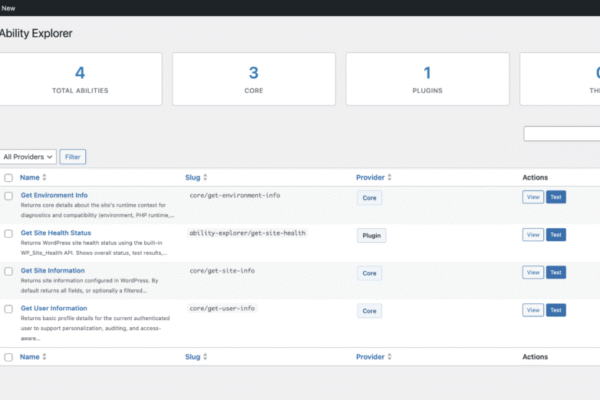The image size is (600, 400).
Task: Tick the select-all checkbox in the table header
Action: pos(9,178)
